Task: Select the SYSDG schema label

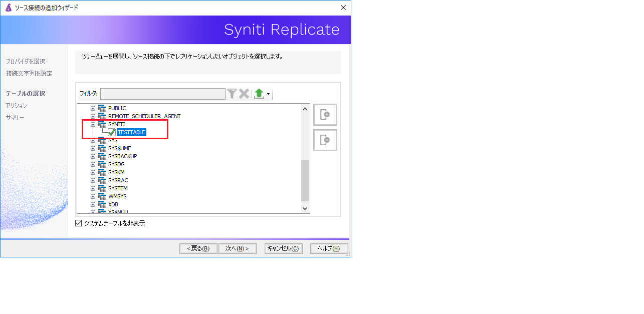Action: coord(116,164)
